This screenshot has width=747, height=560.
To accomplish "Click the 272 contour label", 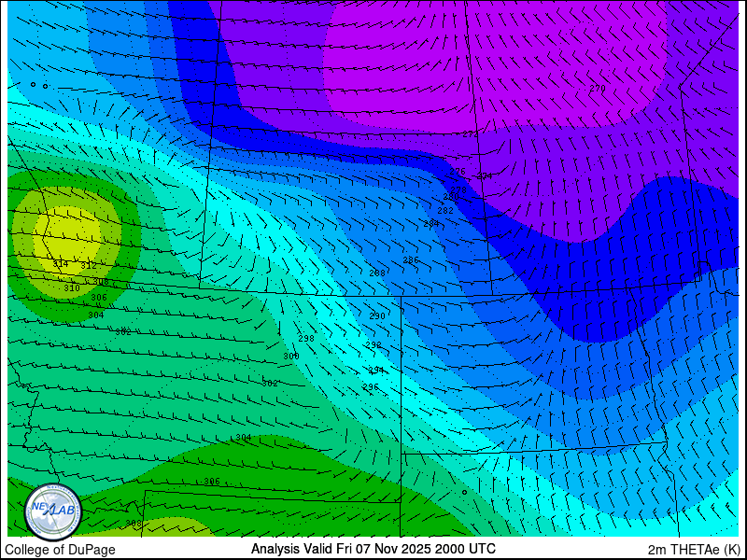I will pyautogui.click(x=471, y=134).
